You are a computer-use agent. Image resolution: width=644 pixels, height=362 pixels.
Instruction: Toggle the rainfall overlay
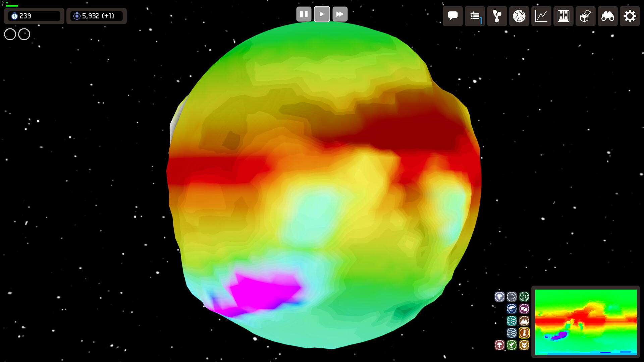click(x=512, y=309)
